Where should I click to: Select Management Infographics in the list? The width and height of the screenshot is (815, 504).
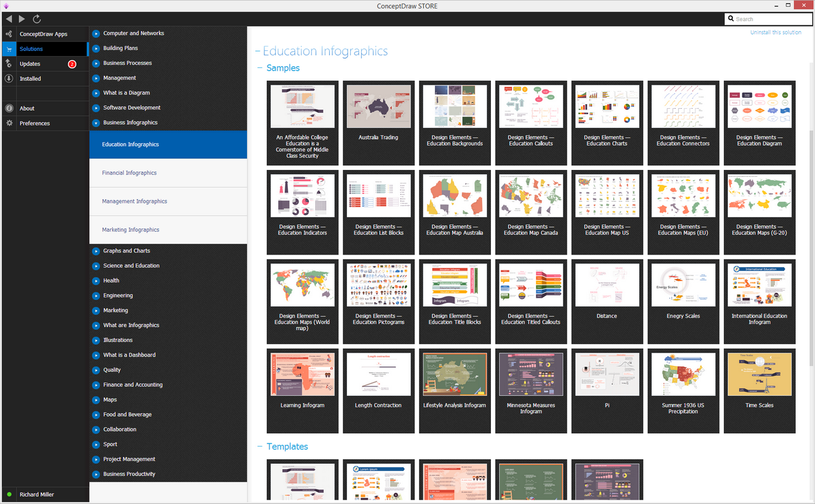(x=168, y=202)
